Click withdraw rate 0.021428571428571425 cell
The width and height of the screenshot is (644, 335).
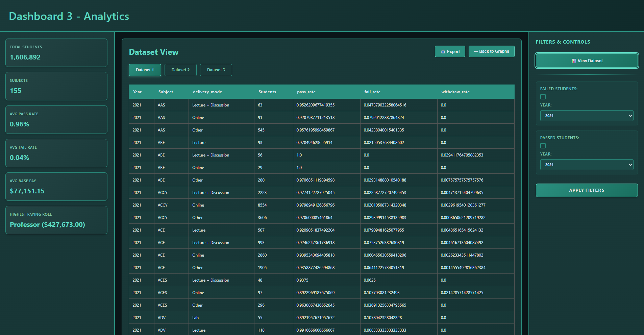click(476, 293)
